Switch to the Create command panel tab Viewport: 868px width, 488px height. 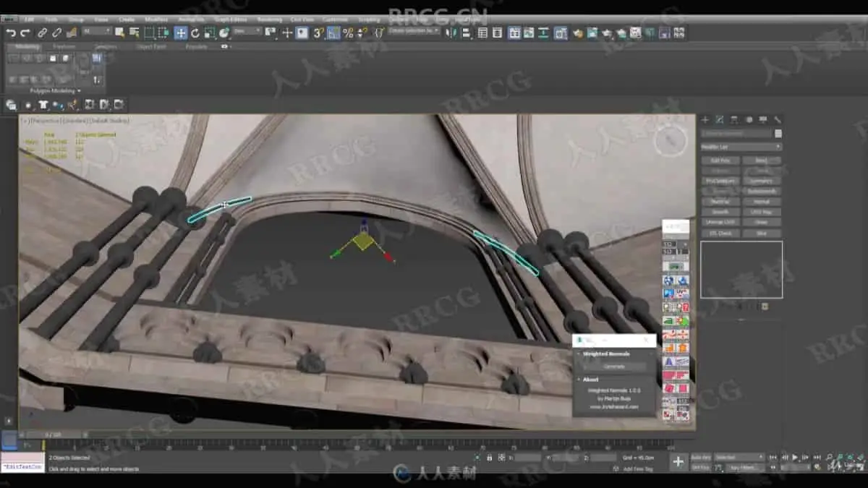705,120
